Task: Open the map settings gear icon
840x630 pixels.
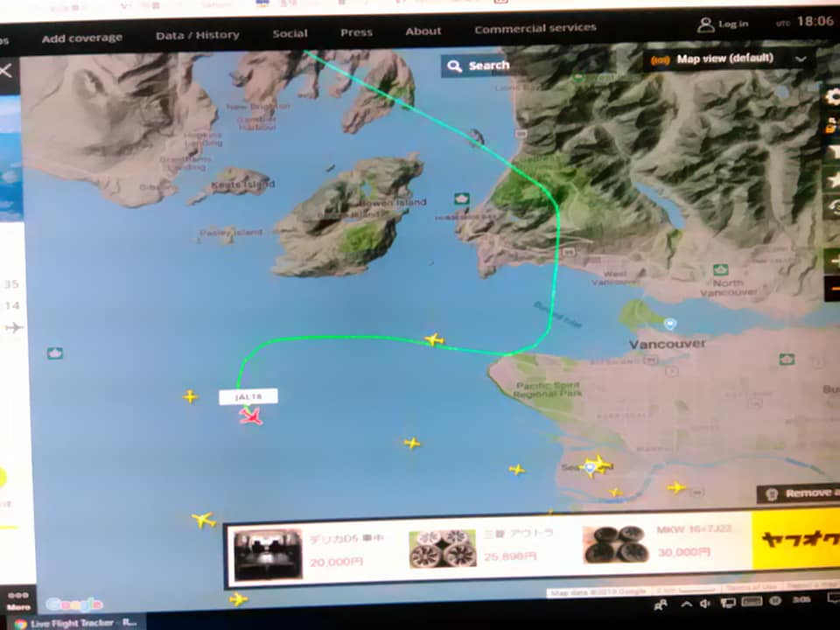Action: (x=833, y=96)
